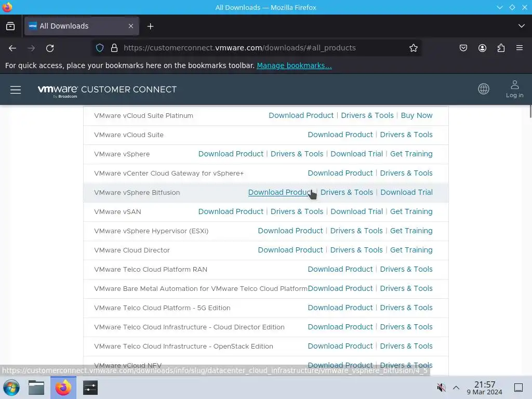The width and height of the screenshot is (532, 399).
Task: Click Download Product for vSphere Hypervisor (ESXi)
Action: (x=290, y=231)
